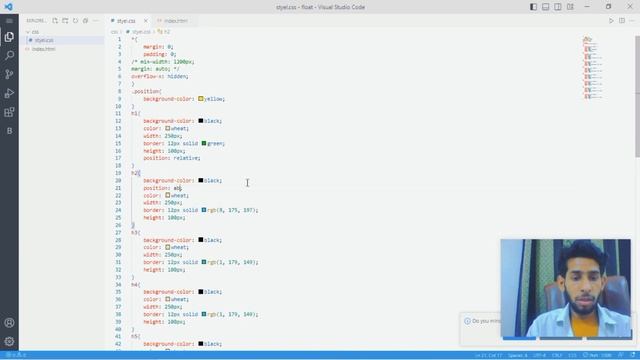The height and width of the screenshot is (360, 640).
Task: Open the Run and Debug view
Action: point(9,93)
